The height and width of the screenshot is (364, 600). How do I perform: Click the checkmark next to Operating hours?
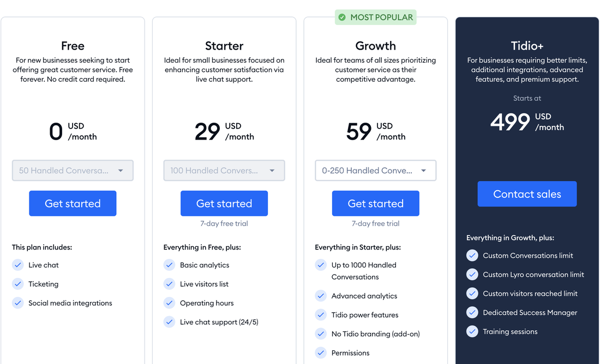[169, 303]
